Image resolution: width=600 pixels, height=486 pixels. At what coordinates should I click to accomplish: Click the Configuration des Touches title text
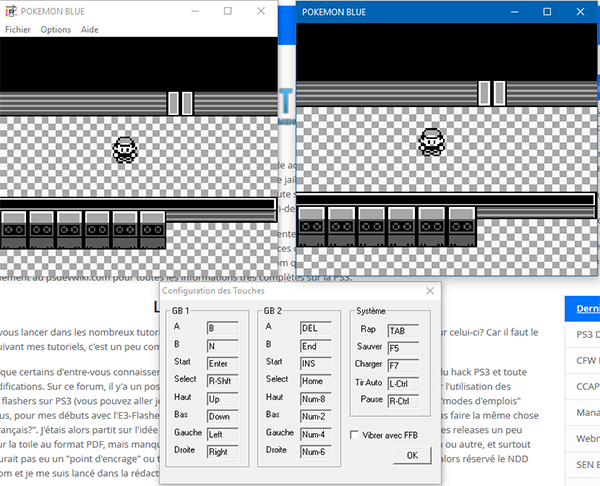click(x=213, y=291)
